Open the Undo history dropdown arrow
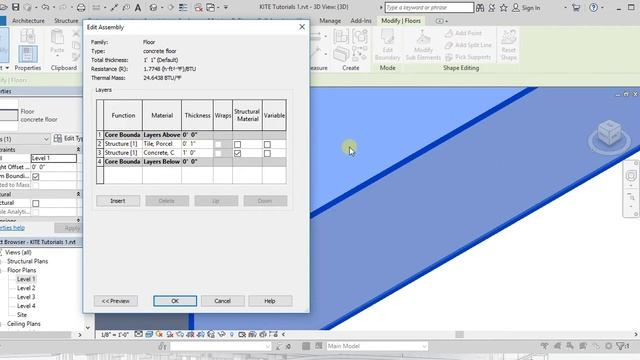The height and width of the screenshot is (360, 640). click(53, 7)
